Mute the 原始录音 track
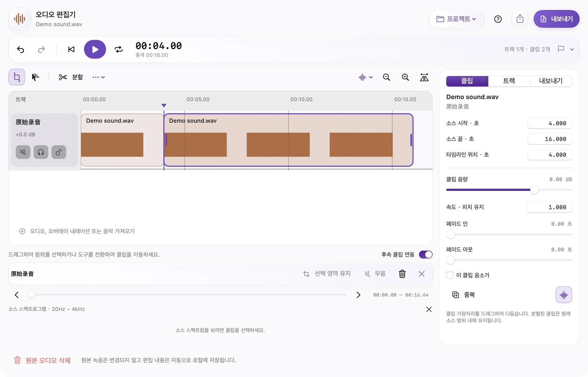 (23, 152)
